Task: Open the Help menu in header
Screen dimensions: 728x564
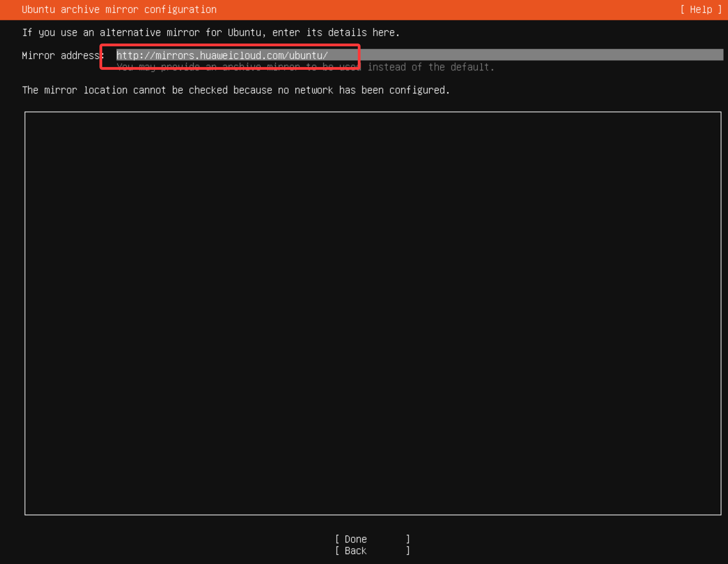Action: point(700,10)
